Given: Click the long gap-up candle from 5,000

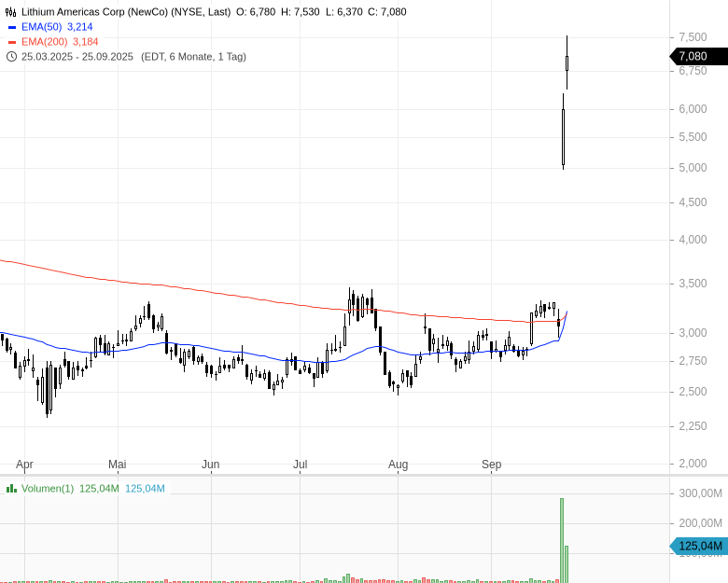Looking at the screenshot, I should 563,132.
